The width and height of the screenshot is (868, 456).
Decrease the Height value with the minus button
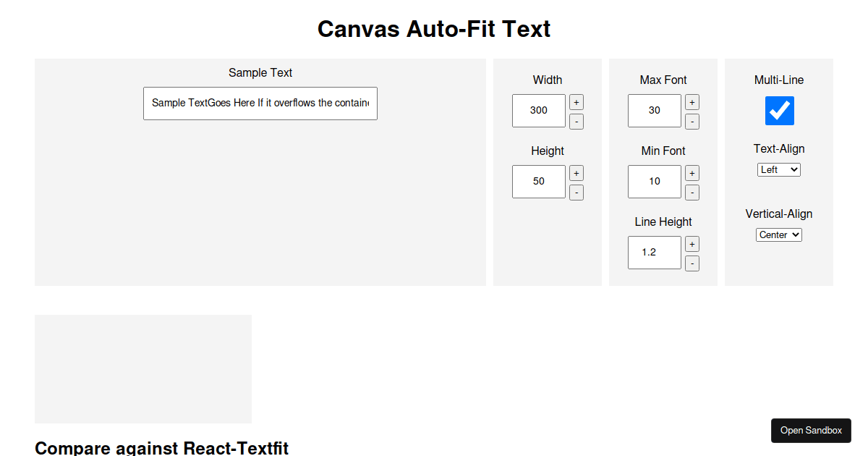point(576,193)
